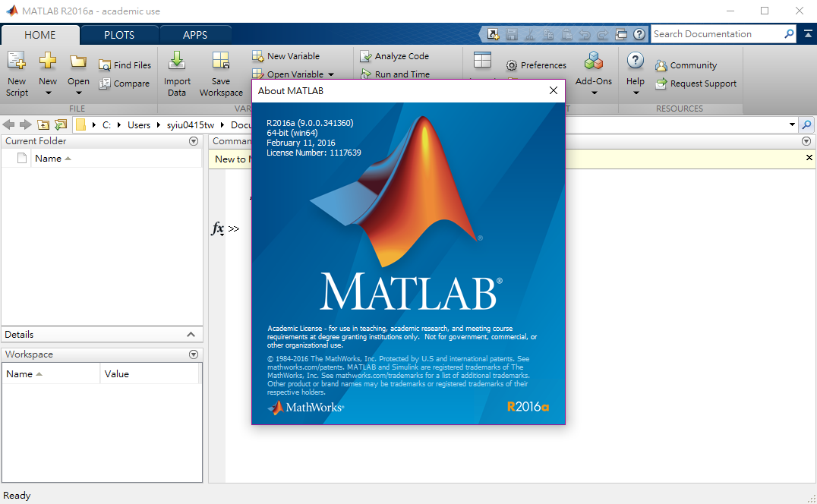Open Preferences
Image resolution: width=817 pixels, height=504 pixels.
(x=536, y=65)
